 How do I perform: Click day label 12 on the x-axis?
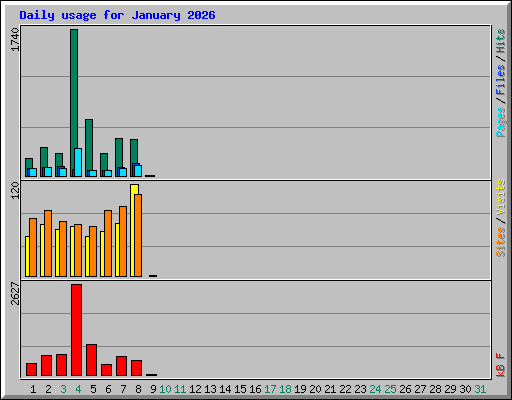point(195,389)
